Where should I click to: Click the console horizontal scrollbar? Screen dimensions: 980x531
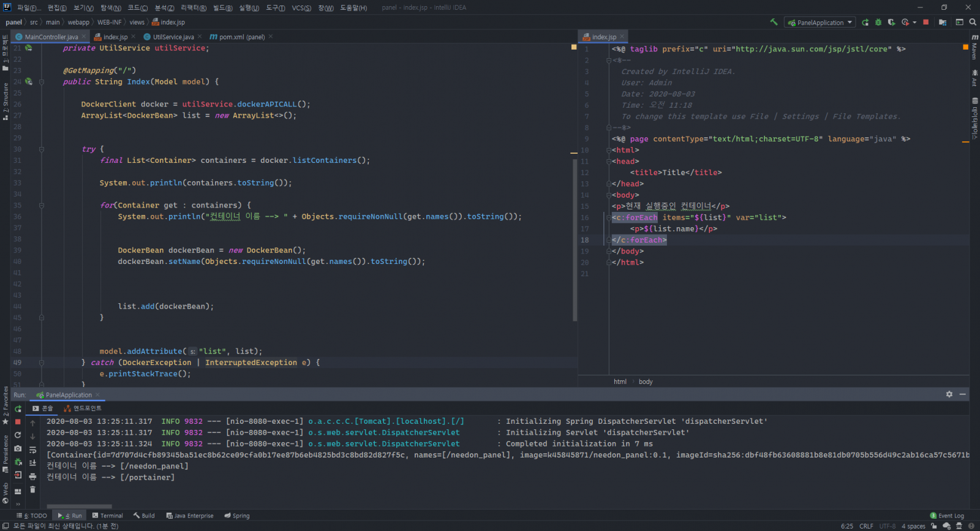[x=80, y=506]
